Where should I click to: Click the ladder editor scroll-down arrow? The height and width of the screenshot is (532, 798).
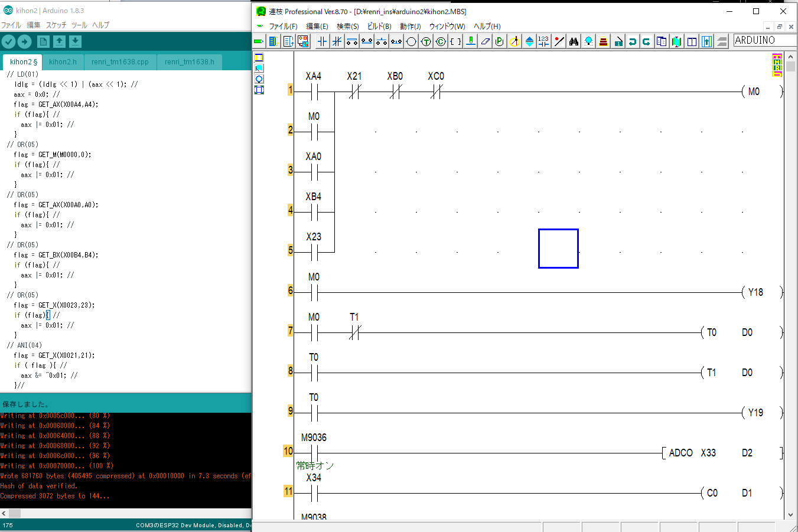pos(791,514)
